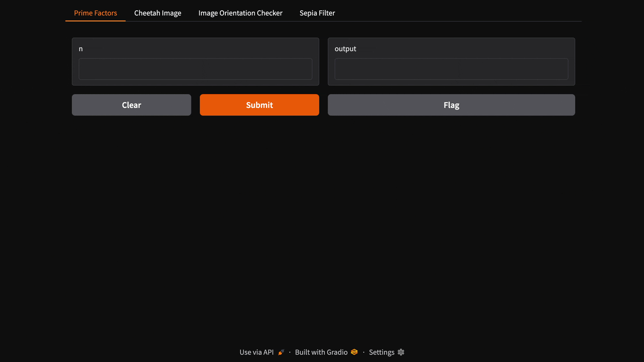The width and height of the screenshot is (644, 362).
Task: Click the output field label
Action: [345, 49]
